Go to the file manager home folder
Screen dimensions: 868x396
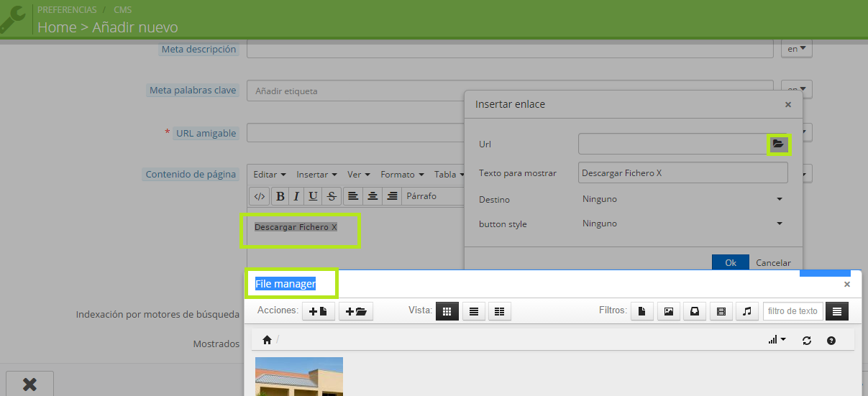click(x=267, y=340)
